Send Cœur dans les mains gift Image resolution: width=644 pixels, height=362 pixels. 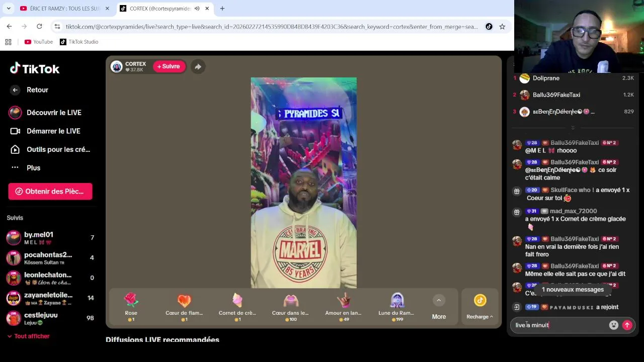click(290, 307)
